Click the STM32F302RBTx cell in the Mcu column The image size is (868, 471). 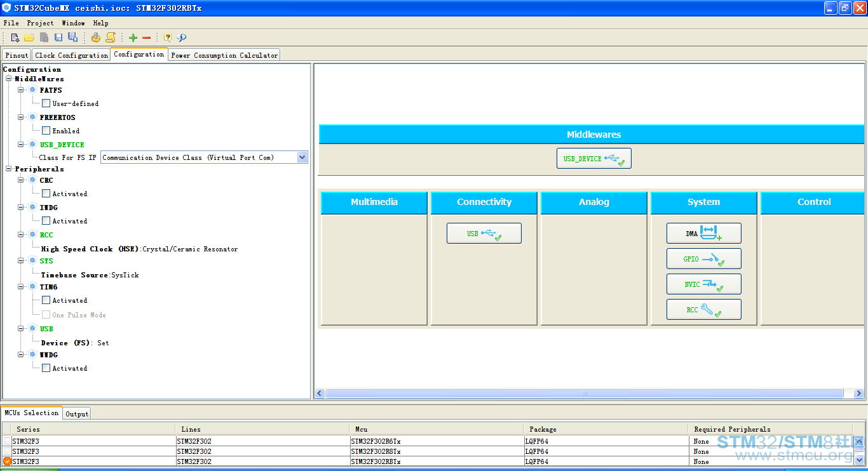click(x=436, y=461)
